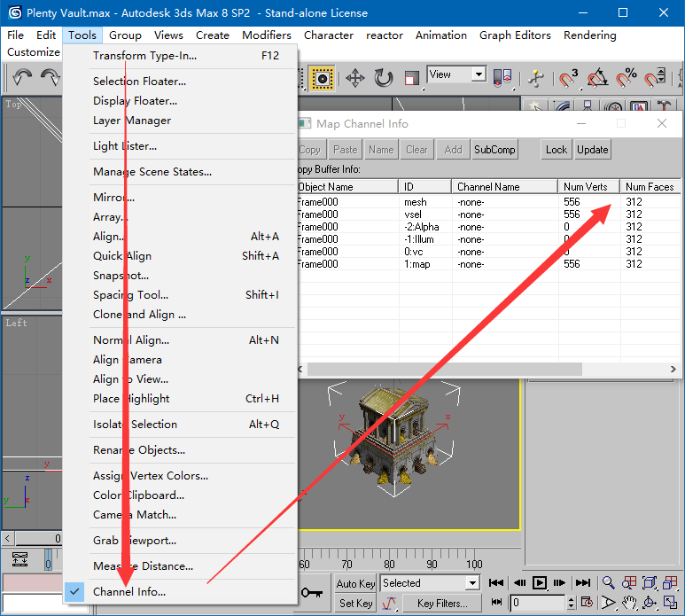The width and height of the screenshot is (685, 616).
Task: Open the Display command panel tab
Action: 639,106
